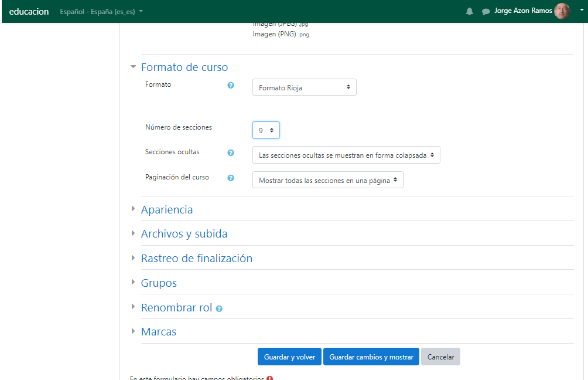
Task: Open the Número de secciones dropdown
Action: 266,130
